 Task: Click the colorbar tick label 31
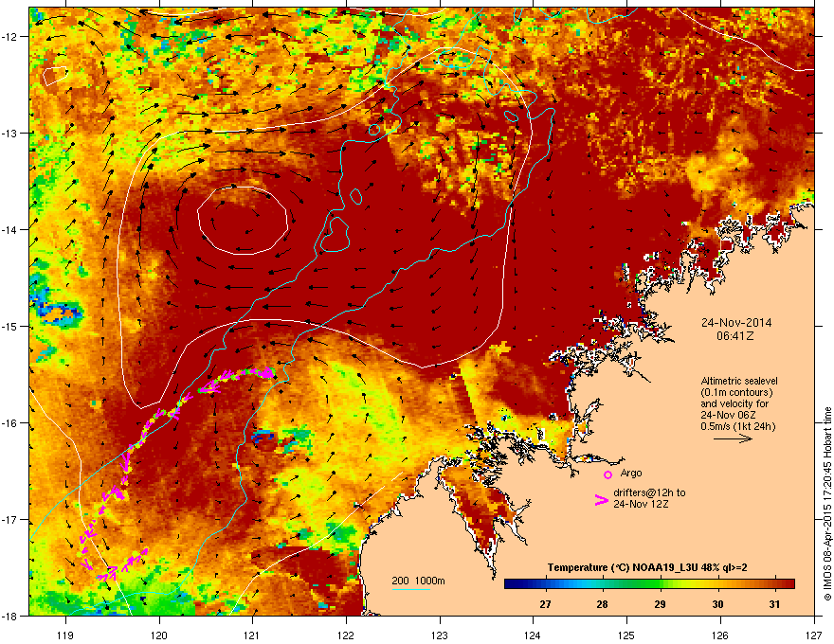pos(775,604)
